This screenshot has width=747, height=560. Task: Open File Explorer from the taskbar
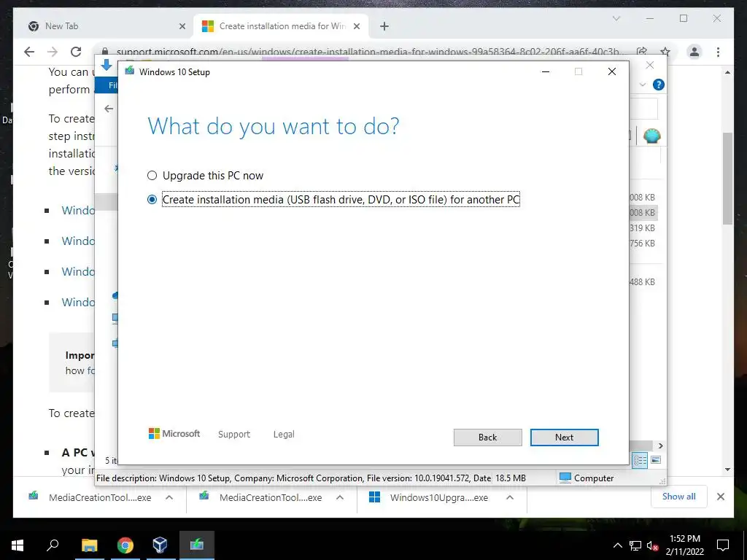(89, 545)
